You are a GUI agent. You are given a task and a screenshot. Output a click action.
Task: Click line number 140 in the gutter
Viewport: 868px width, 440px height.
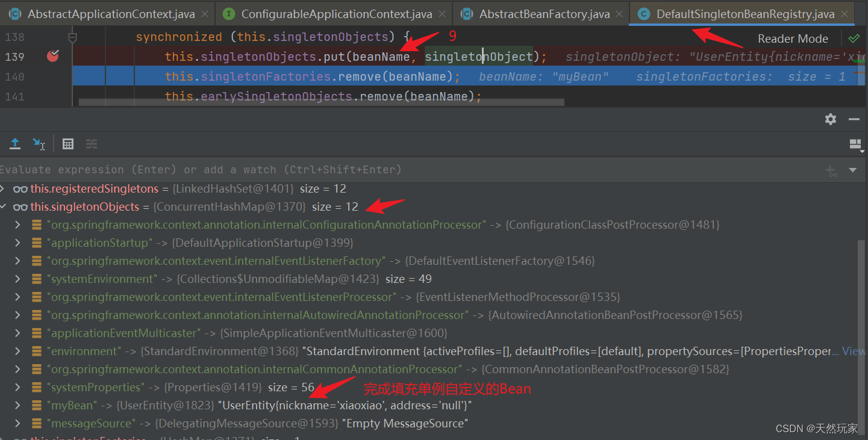[14, 76]
